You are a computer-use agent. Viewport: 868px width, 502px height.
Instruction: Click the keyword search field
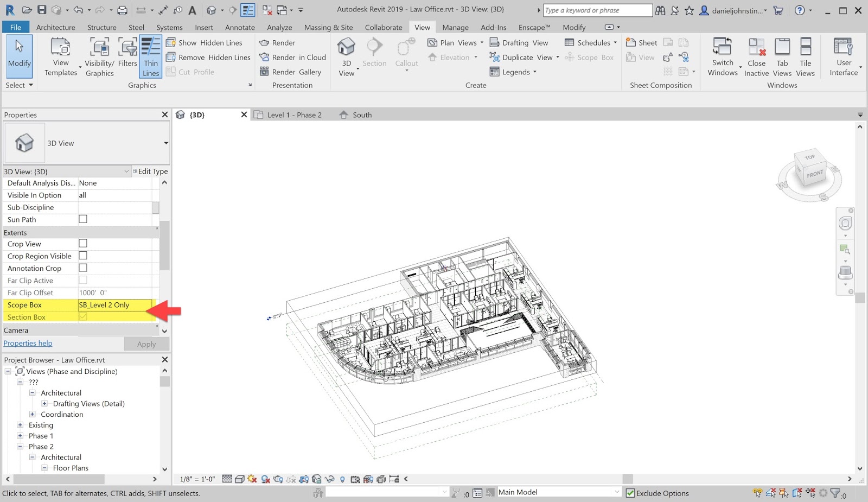(x=597, y=10)
